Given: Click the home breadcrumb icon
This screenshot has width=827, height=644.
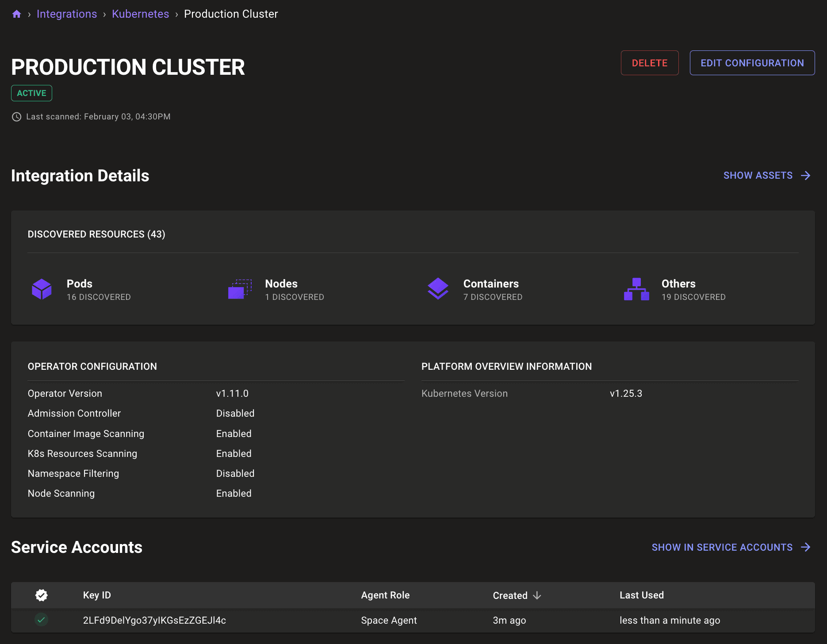Looking at the screenshot, I should [x=16, y=14].
